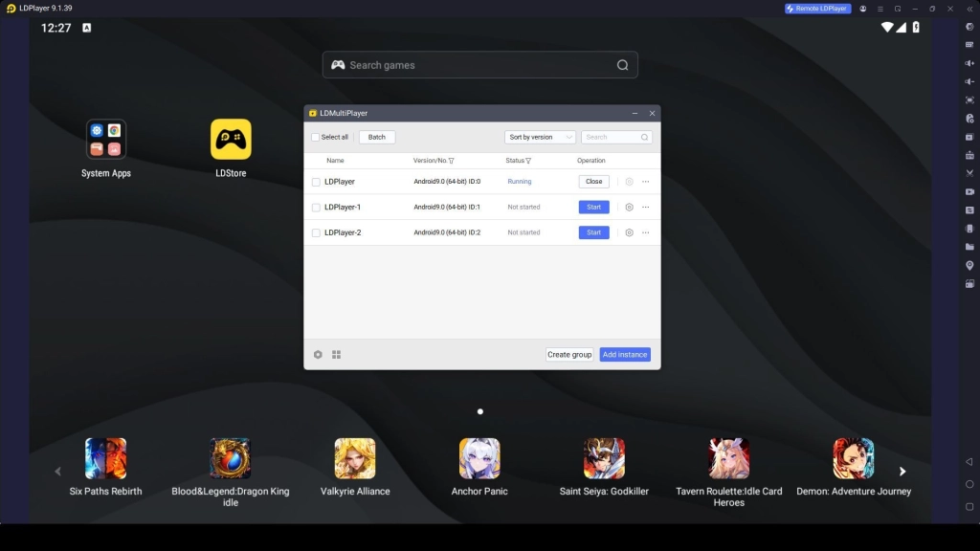Minimize the LDMultiPlayer window
The image size is (980, 551).
click(x=635, y=113)
